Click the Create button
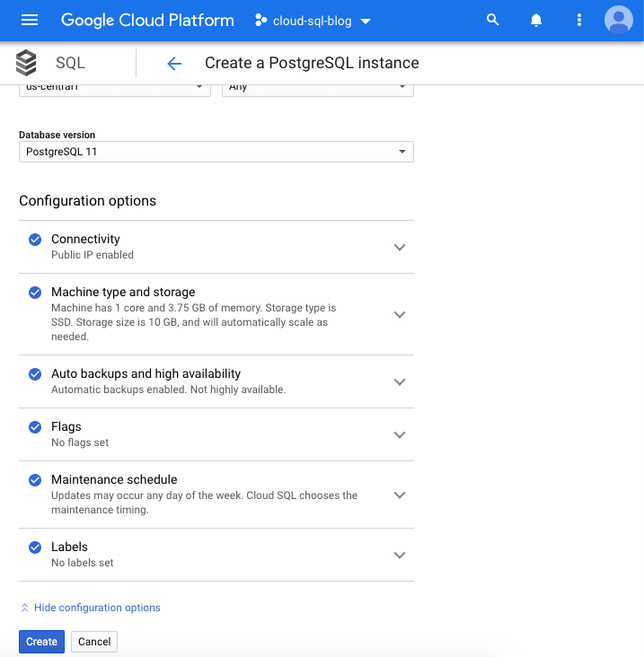Image resolution: width=644 pixels, height=657 pixels. pyautogui.click(x=41, y=642)
